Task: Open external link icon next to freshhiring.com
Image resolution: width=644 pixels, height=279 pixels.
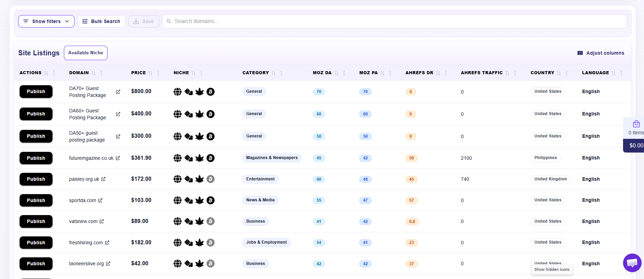Action: tap(107, 243)
